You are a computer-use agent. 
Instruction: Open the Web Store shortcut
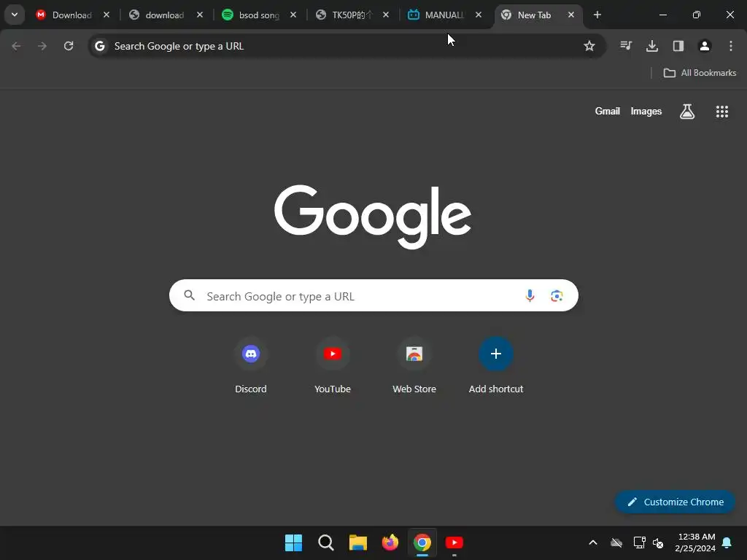[414, 365]
